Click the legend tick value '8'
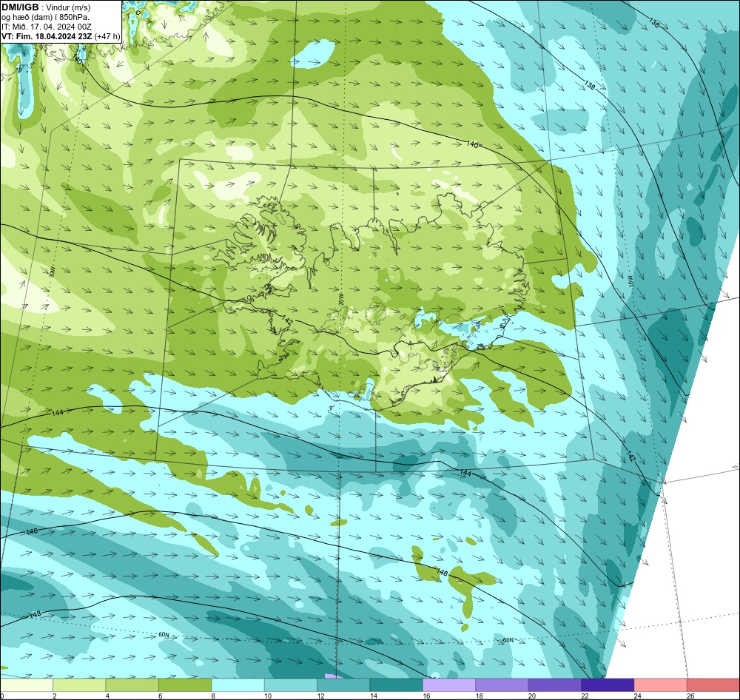This screenshot has height=700, width=740. pos(213,696)
